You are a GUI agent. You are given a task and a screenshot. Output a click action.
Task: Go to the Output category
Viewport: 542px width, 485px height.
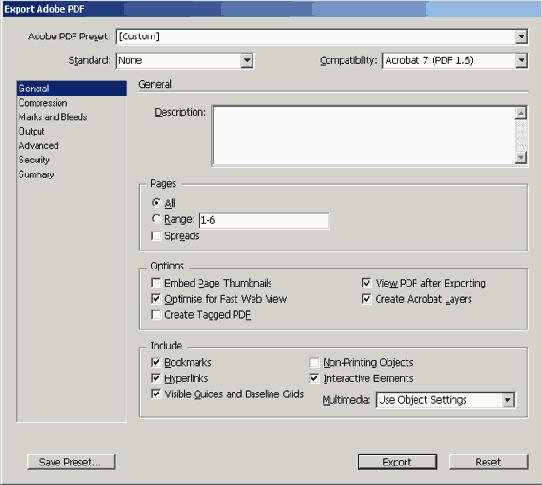point(72,131)
